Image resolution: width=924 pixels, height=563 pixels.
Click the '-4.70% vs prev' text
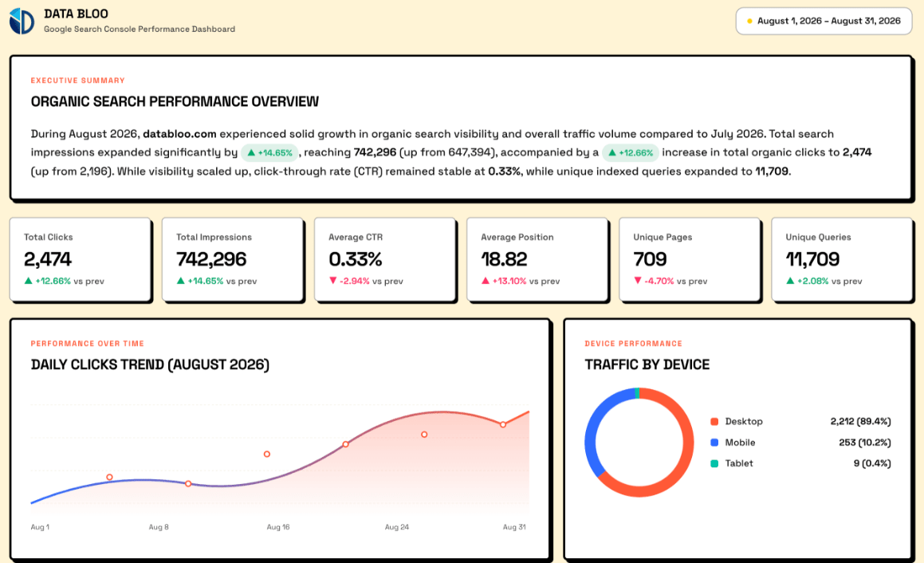pos(677,281)
